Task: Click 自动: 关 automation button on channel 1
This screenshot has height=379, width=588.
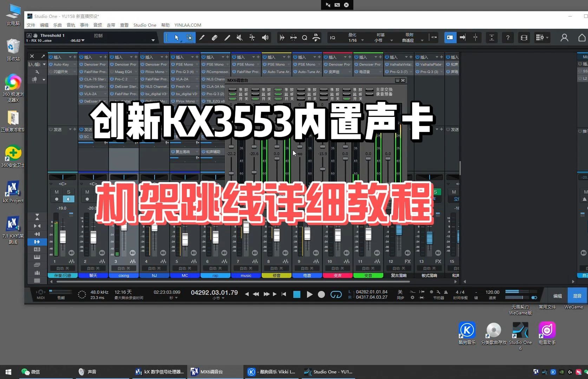Action: click(x=62, y=268)
